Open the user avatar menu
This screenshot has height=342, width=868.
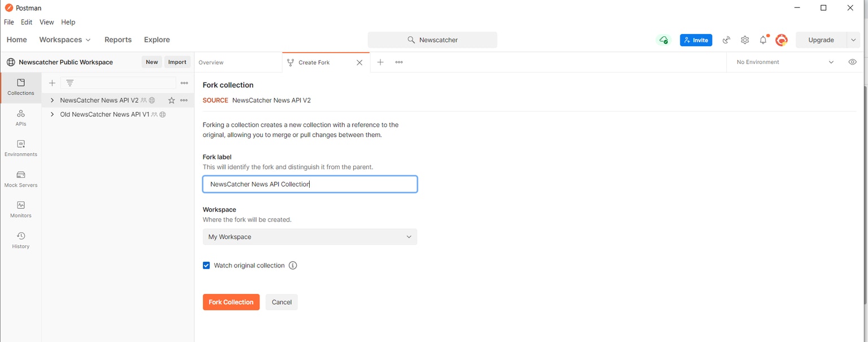[782, 40]
